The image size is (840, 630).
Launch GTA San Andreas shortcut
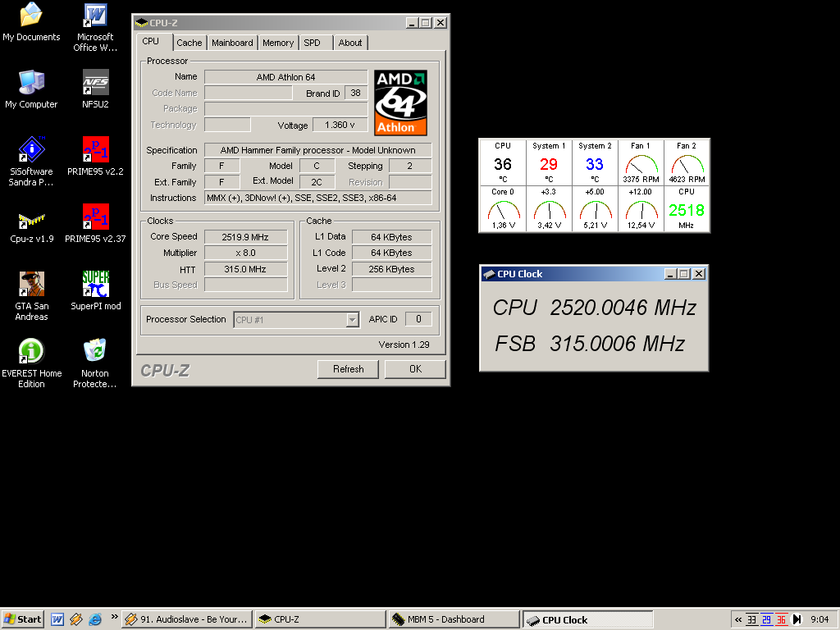tap(31, 283)
